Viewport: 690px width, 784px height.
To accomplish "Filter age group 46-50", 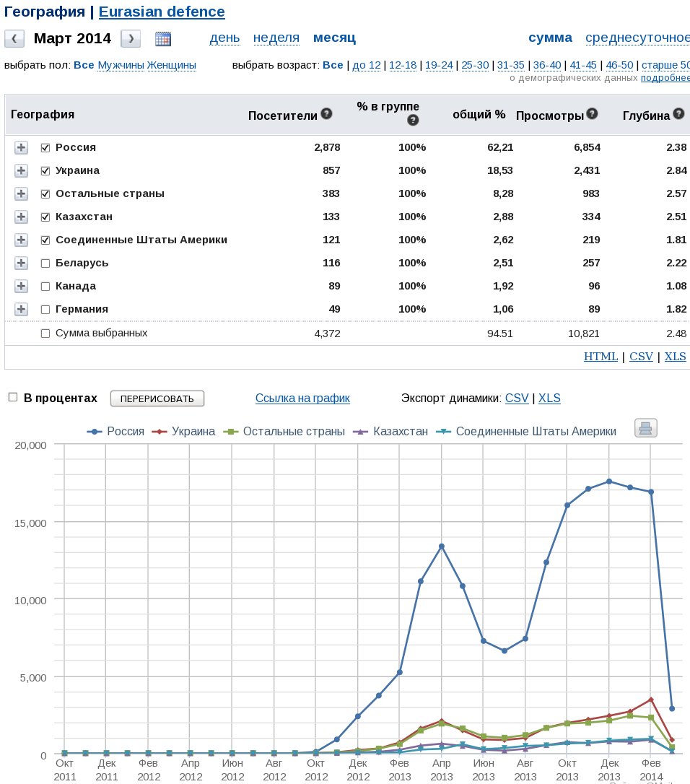I will coord(619,65).
